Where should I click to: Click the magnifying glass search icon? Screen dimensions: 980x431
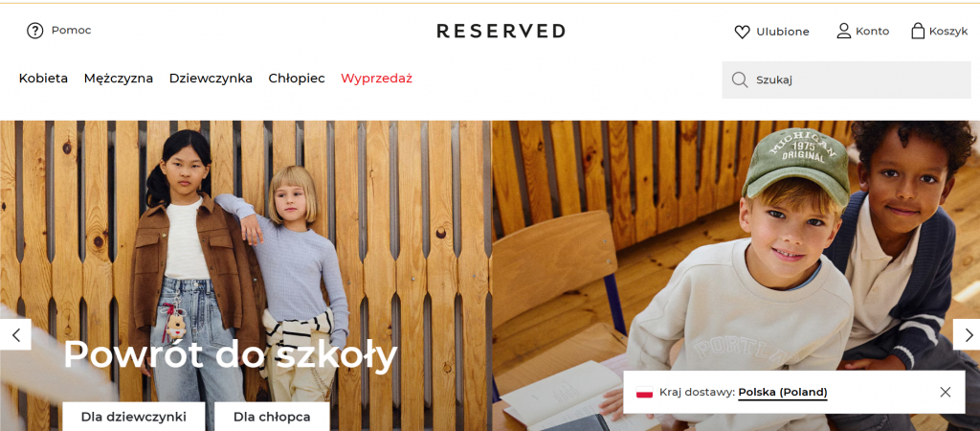coord(740,80)
